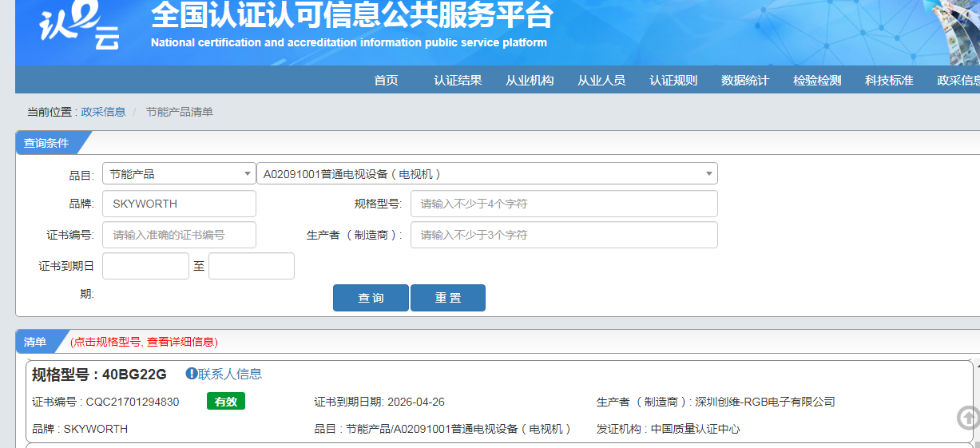The width and height of the screenshot is (980, 448).
Task: Click the scroll-to-top arrow icon
Action: [968, 418]
